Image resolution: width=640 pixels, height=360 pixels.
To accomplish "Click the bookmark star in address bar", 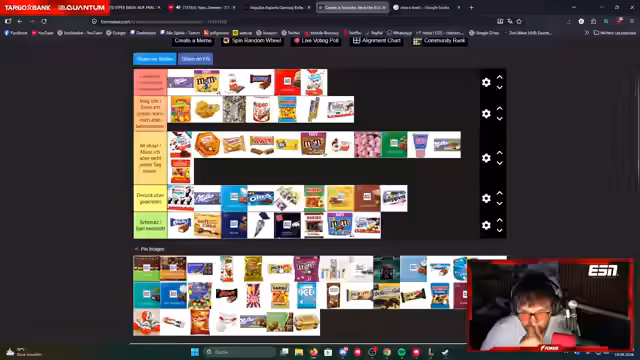I will 519,21.
